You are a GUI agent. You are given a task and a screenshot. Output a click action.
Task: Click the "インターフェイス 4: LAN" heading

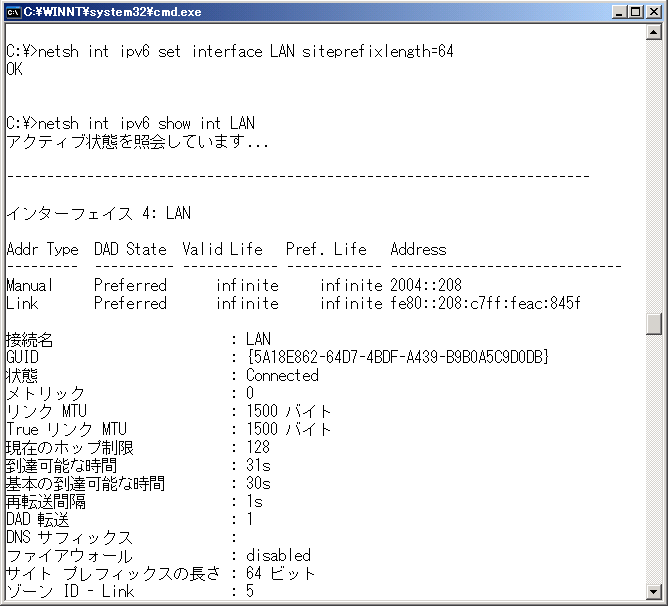point(98,213)
